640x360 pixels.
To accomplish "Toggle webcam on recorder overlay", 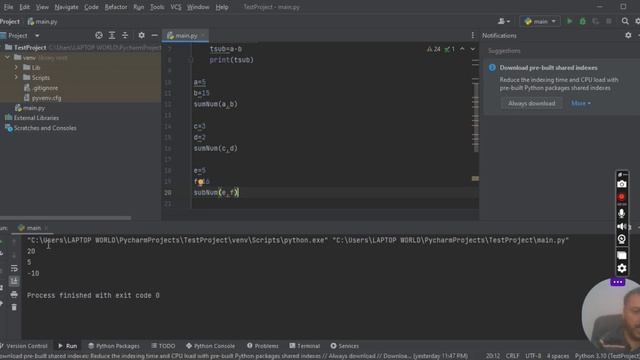I will (622, 239).
